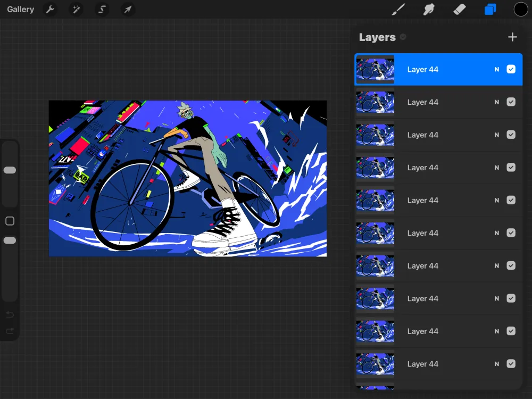Hide the selected top Layer 44 checkbox
The width and height of the screenshot is (532, 399).
click(x=511, y=69)
